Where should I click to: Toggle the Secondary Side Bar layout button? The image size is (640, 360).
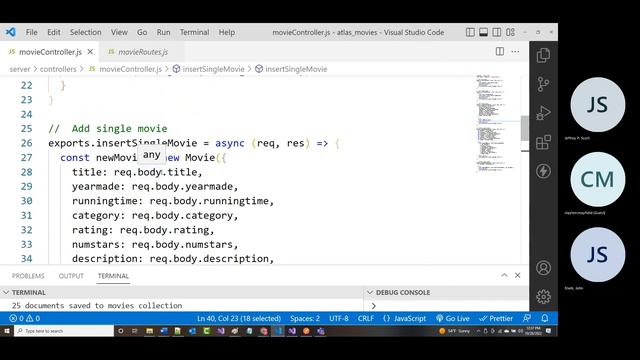[497, 32]
